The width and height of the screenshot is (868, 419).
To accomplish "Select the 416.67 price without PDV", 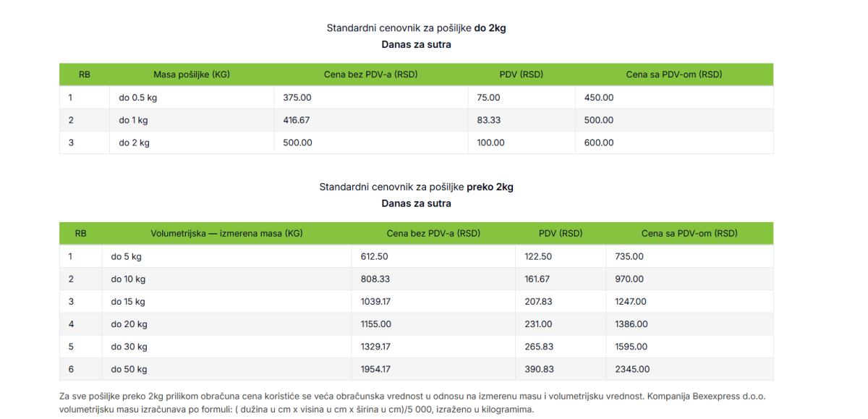I will pyautogui.click(x=297, y=120).
